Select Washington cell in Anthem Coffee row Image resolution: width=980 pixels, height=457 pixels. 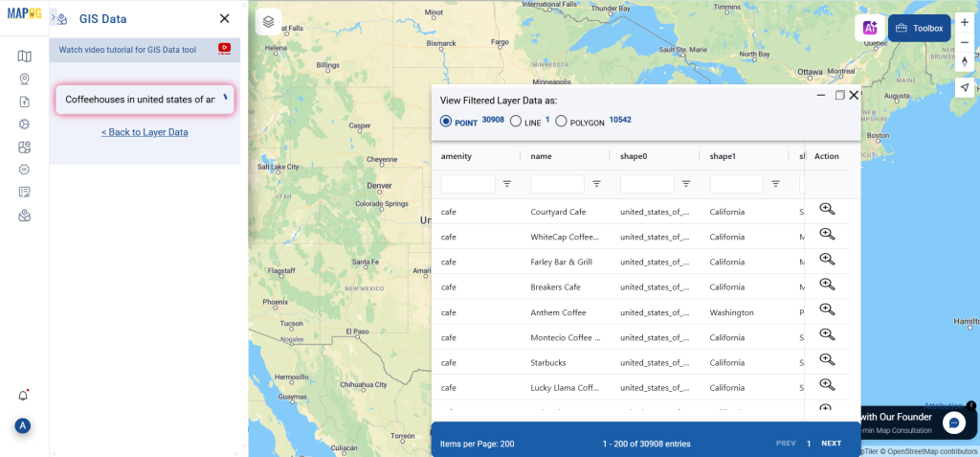click(732, 312)
